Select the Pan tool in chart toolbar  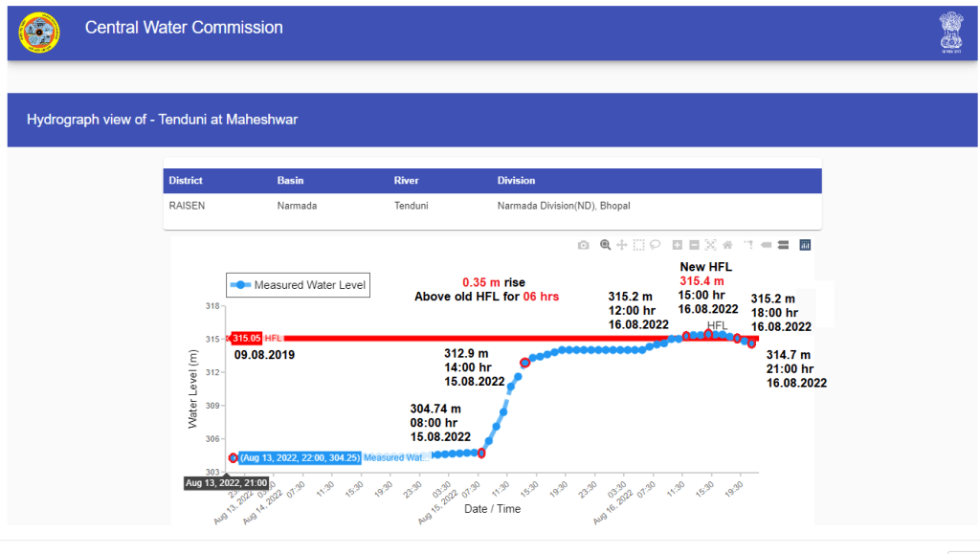point(622,245)
